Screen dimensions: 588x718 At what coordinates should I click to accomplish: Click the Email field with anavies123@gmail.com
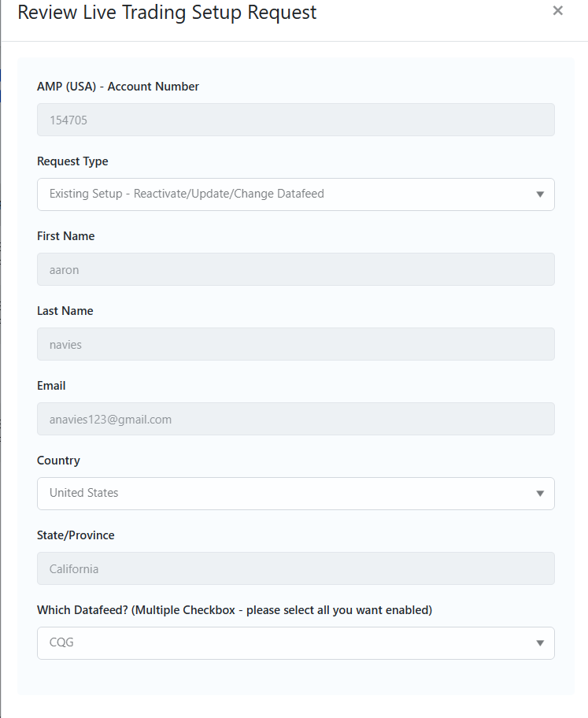(x=295, y=419)
